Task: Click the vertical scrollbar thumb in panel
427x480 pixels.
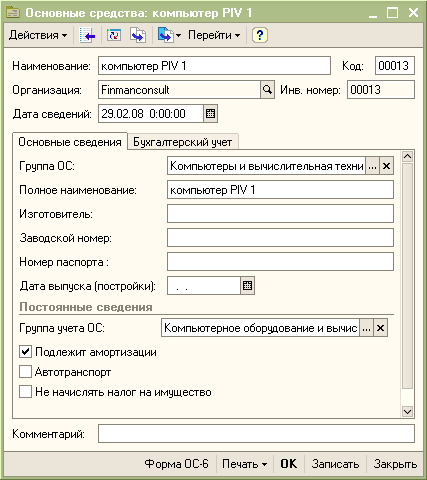Action: coord(407,276)
